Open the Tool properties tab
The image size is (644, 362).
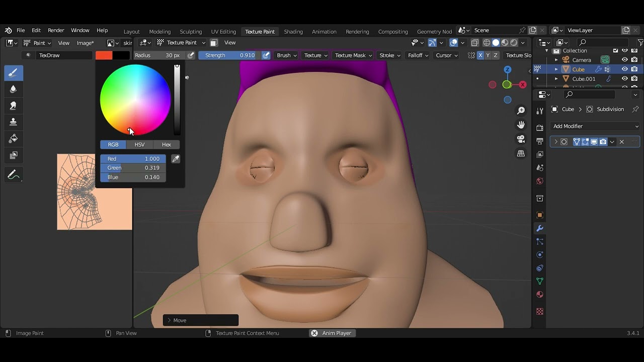(540, 111)
